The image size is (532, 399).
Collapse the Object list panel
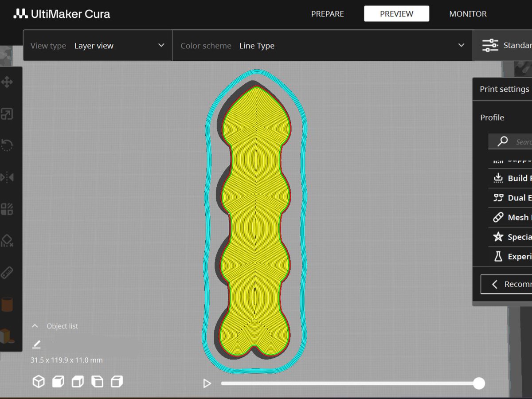coord(35,325)
